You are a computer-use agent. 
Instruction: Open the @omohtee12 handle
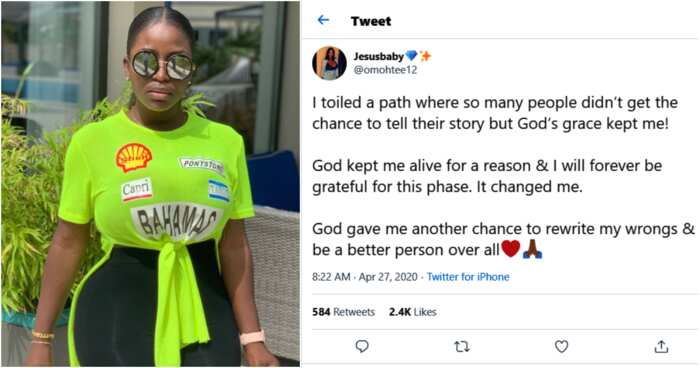(385, 70)
